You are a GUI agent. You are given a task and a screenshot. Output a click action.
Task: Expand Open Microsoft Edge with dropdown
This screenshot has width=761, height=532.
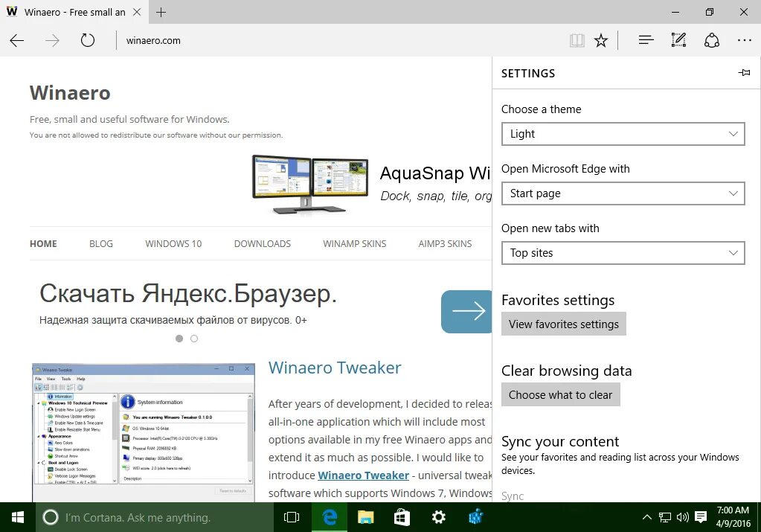click(623, 193)
